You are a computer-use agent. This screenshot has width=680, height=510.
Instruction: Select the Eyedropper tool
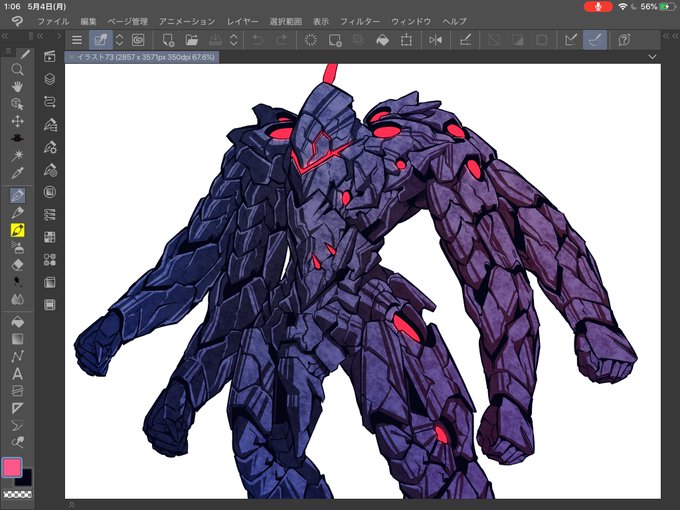click(17, 173)
